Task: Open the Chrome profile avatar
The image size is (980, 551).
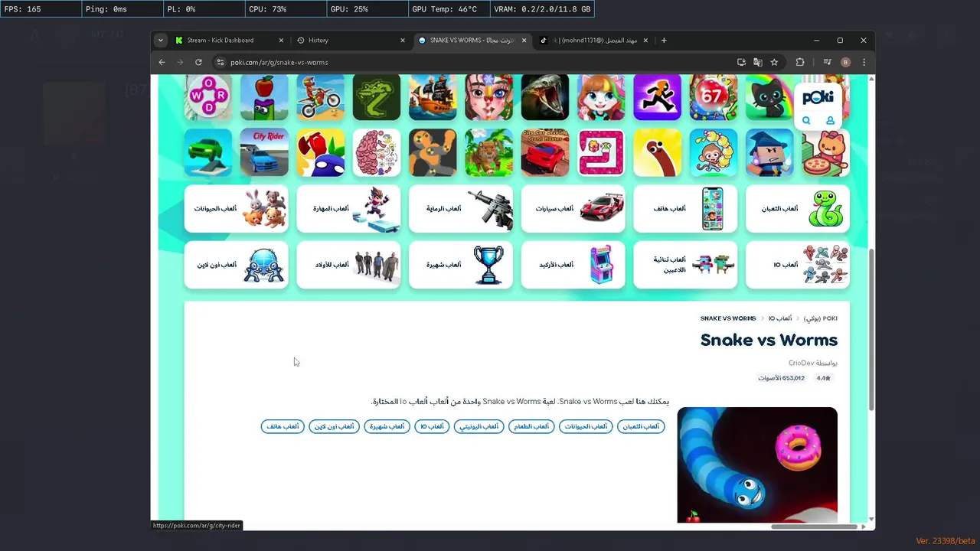Action: pos(845,62)
